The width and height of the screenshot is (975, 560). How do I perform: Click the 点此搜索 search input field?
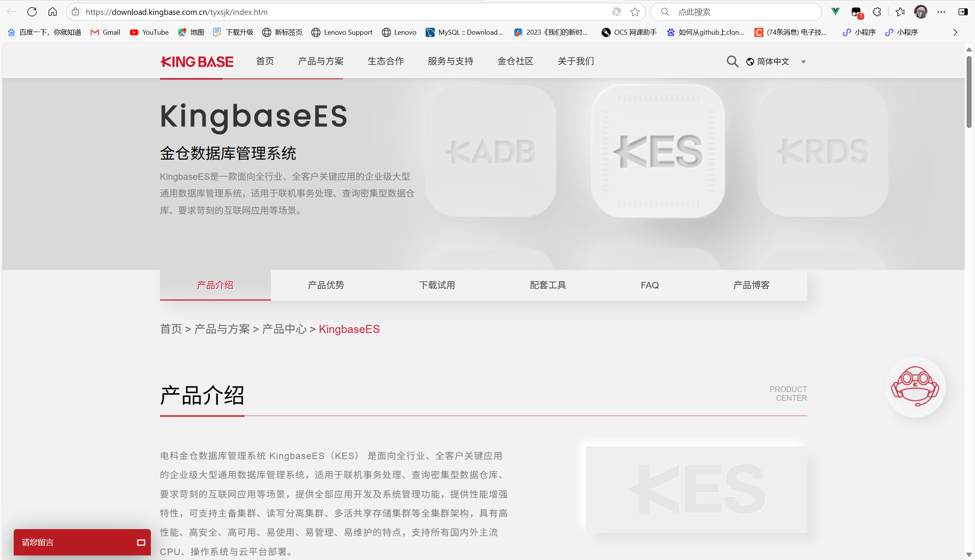click(742, 12)
